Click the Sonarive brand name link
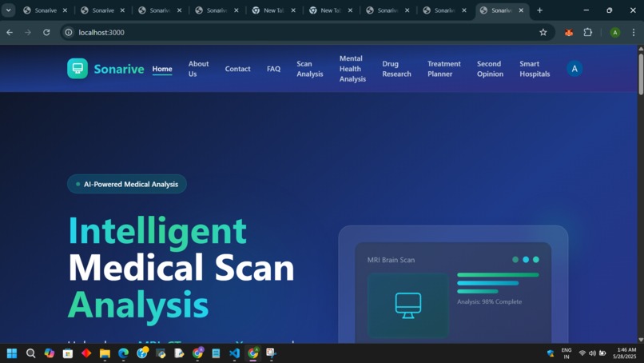Viewport: 644px width, 363px height. coord(119,69)
